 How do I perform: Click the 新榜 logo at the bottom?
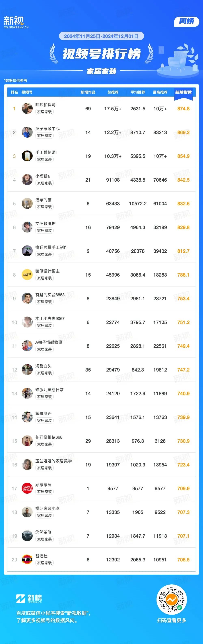pyautogui.click(x=29, y=599)
